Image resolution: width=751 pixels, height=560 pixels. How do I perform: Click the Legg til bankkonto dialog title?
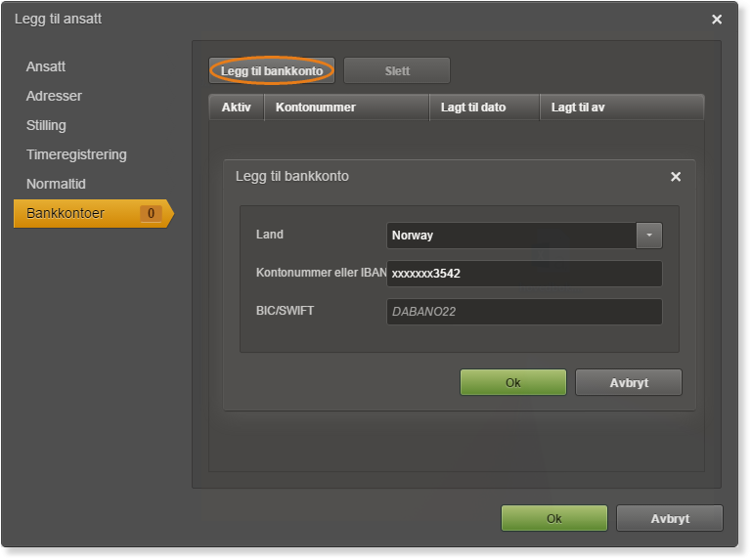click(292, 176)
